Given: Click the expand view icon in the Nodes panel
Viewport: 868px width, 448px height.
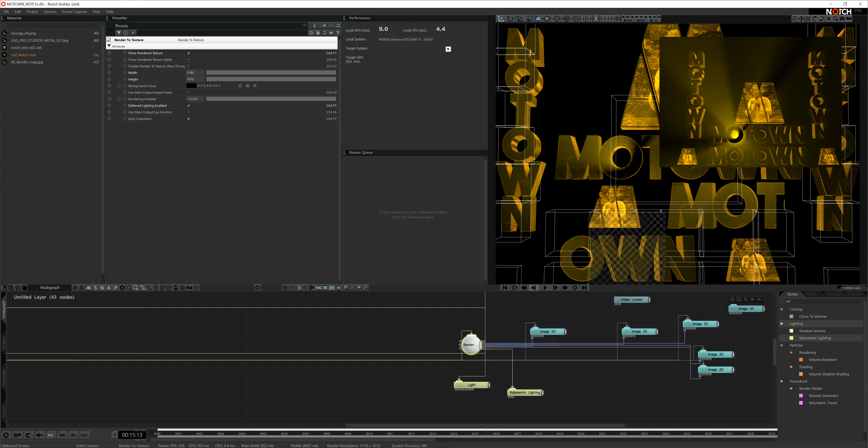Looking at the screenshot, I should click(x=739, y=299).
